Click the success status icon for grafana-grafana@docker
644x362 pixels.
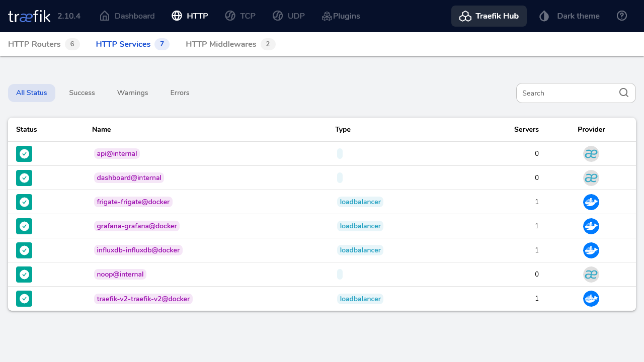pyautogui.click(x=24, y=226)
